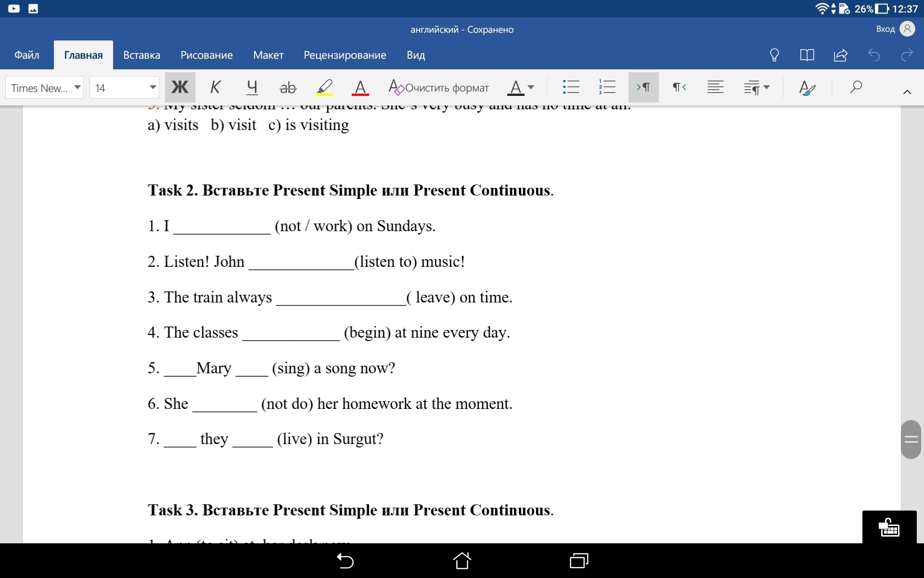Click the document scrollbar handle
Viewport: 924px width, 578px height.
pos(911,439)
